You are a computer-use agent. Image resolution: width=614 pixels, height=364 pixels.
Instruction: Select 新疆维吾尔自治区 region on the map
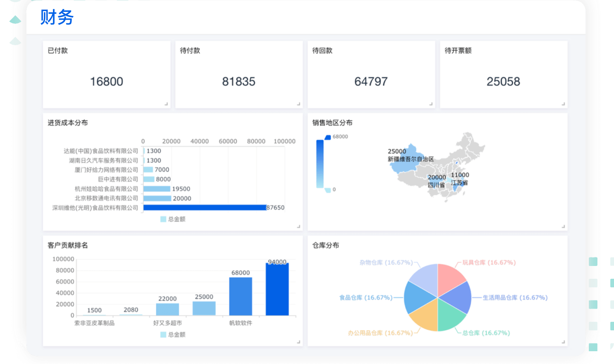point(406,161)
